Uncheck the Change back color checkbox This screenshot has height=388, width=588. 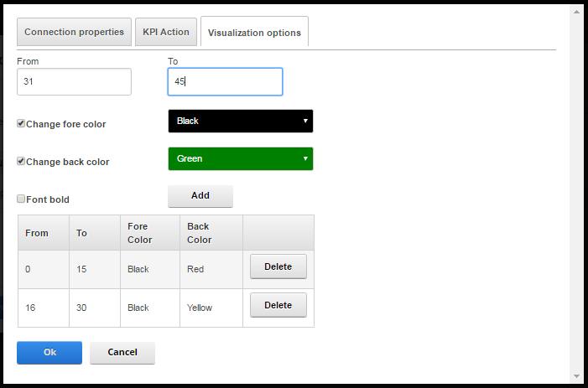click(x=21, y=162)
